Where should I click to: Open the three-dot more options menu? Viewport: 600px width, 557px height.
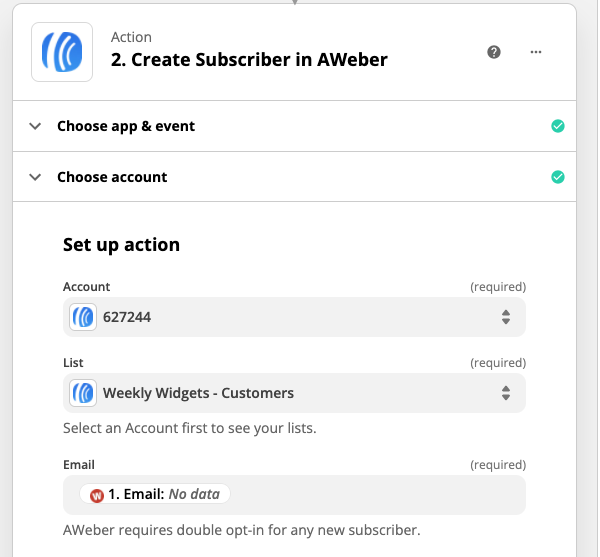pos(536,52)
